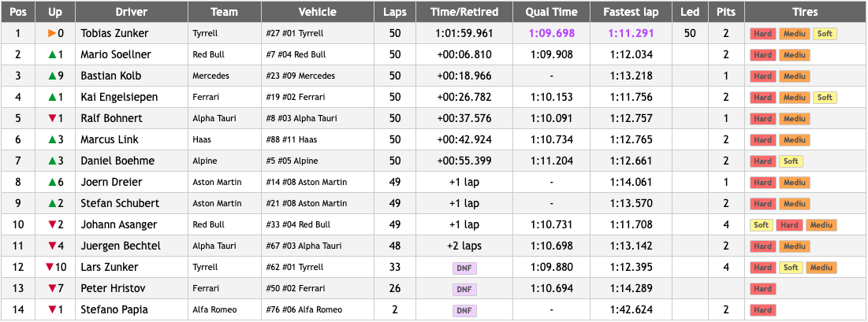Click the green up arrow for Bastian Kolb
The image size is (868, 322).
51,76
